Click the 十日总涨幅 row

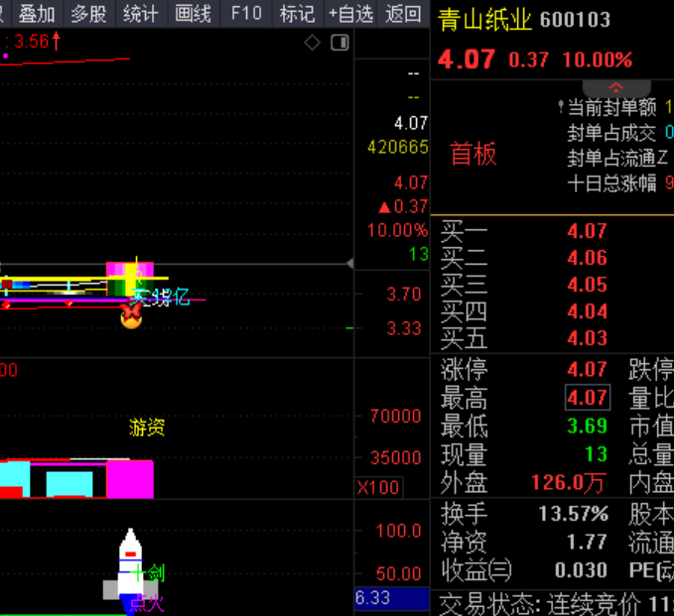point(620,184)
